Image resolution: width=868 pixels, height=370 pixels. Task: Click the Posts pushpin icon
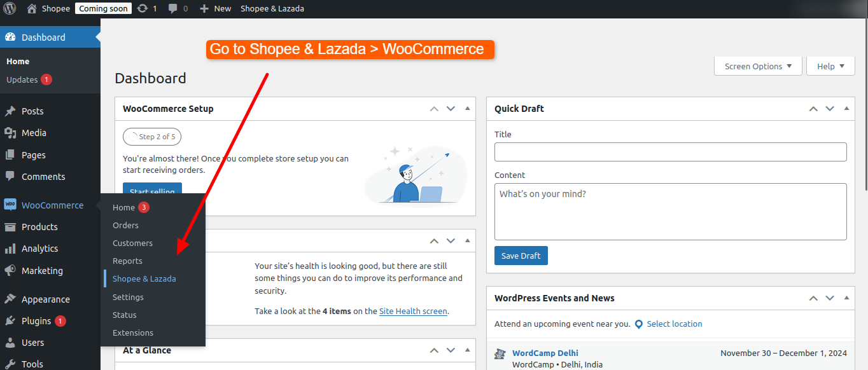point(10,111)
